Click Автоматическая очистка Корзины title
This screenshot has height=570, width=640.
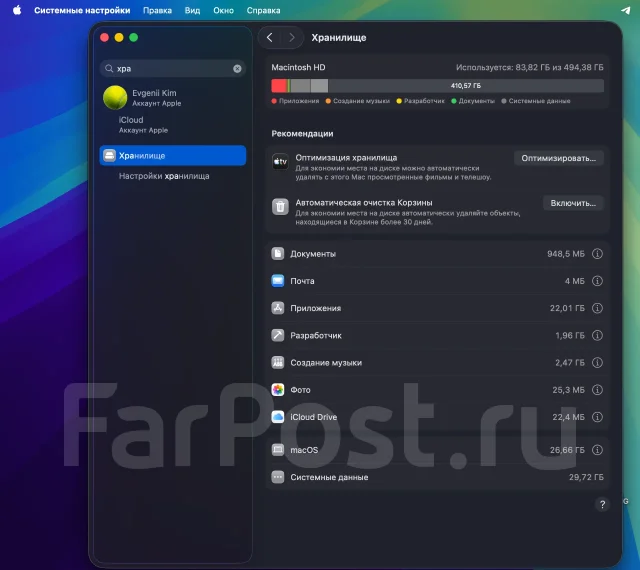[x=364, y=203]
